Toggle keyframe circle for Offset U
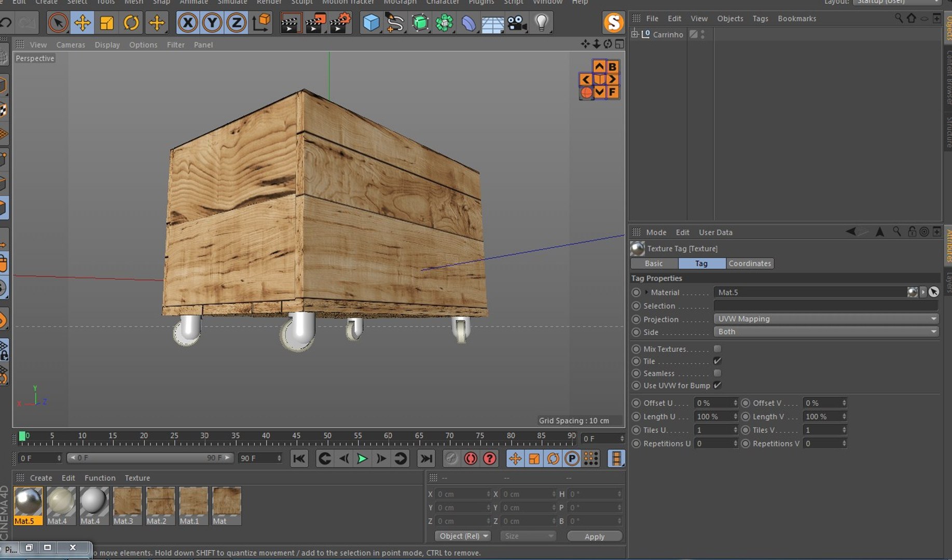 click(636, 403)
